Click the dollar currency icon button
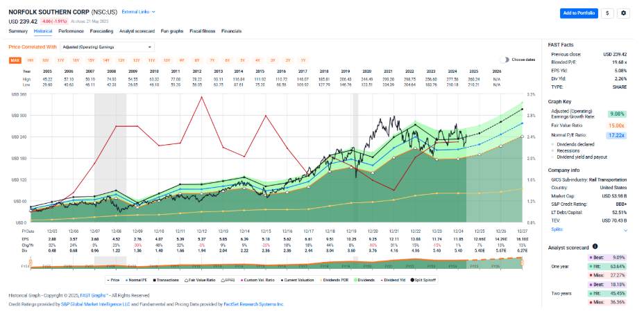This screenshot has height=325, width=644. 607,13
